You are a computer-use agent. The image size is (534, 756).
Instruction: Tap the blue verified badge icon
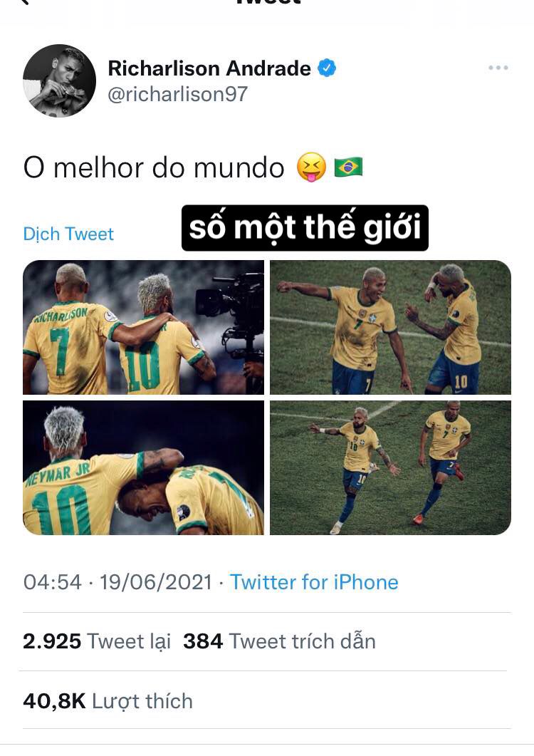tap(327, 68)
